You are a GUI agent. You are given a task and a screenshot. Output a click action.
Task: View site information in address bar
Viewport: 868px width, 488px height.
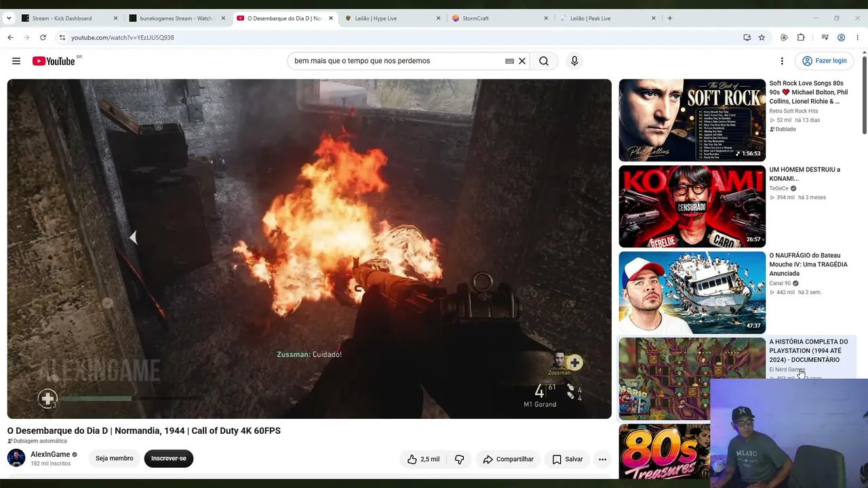click(62, 37)
